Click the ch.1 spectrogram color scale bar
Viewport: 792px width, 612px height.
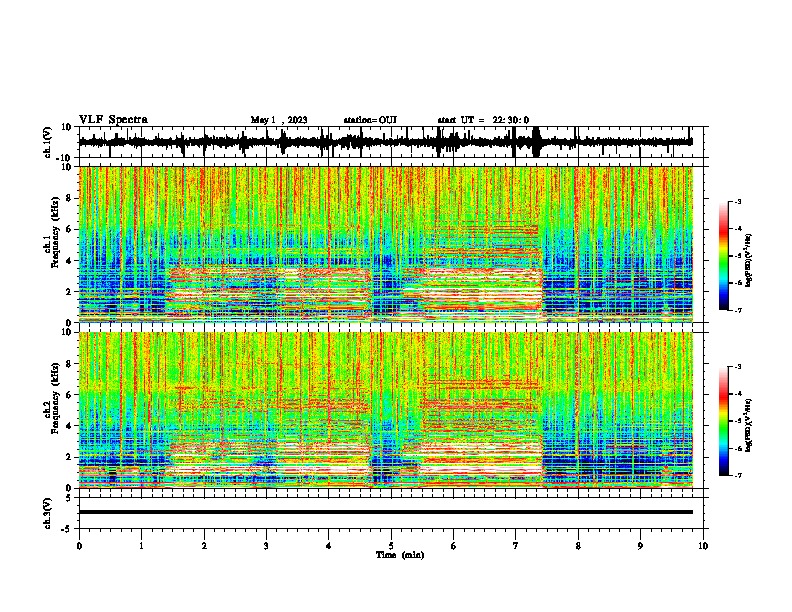[x=723, y=256]
